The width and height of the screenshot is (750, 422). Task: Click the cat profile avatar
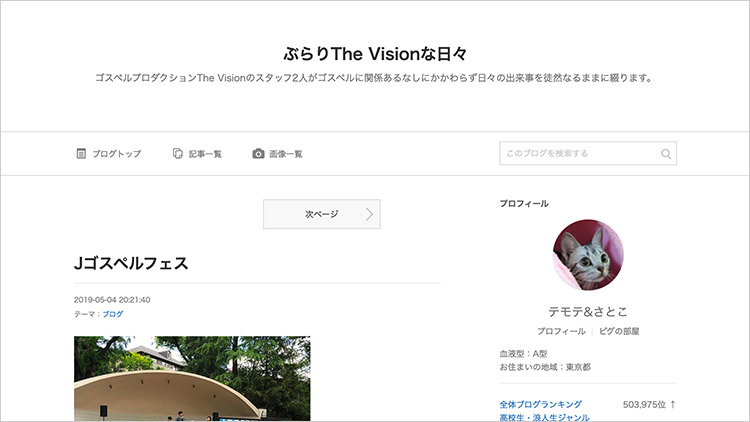pos(588,255)
